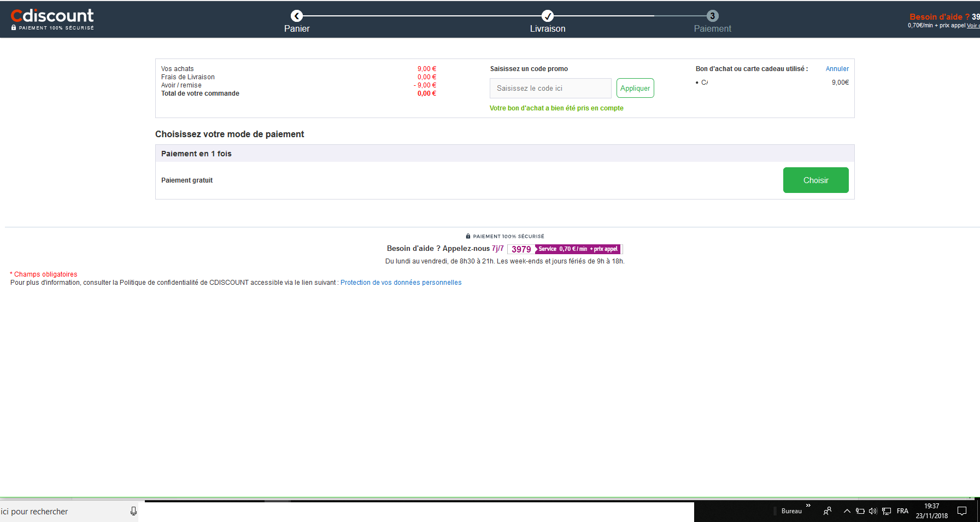Screen dimensions: 980x522
Task: Click the Livraison checkmark step icon
Action: pos(547,16)
